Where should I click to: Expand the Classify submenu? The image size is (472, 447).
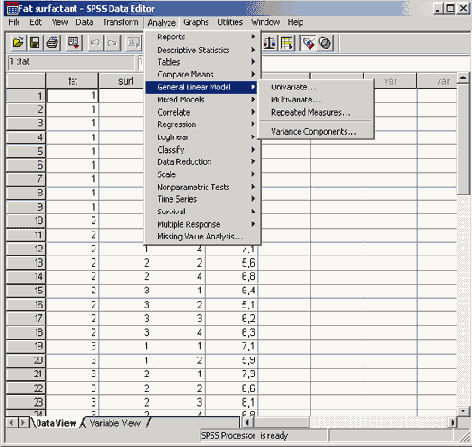click(203, 150)
